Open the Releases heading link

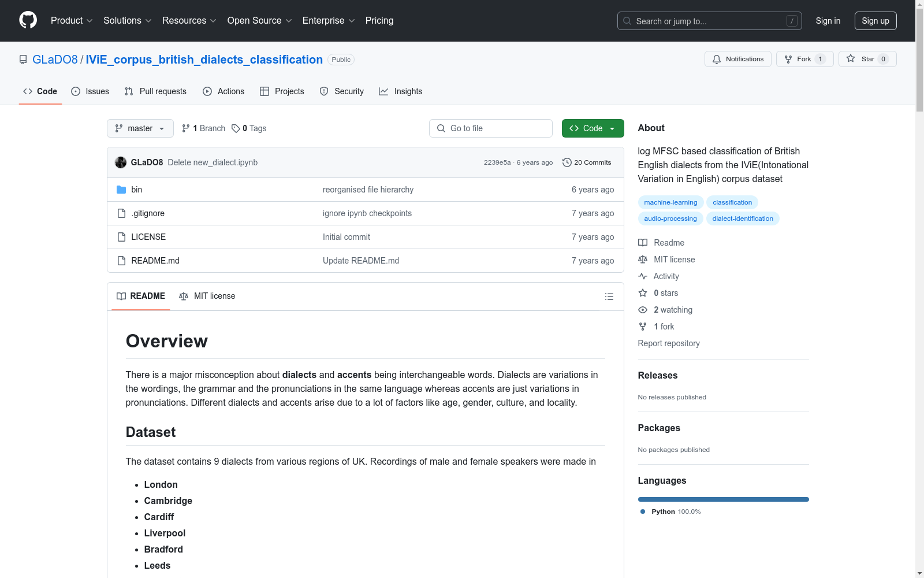[x=658, y=375]
